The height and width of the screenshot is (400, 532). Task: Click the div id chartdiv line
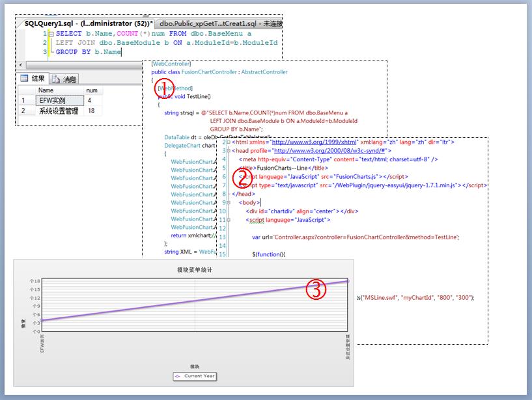point(302,211)
